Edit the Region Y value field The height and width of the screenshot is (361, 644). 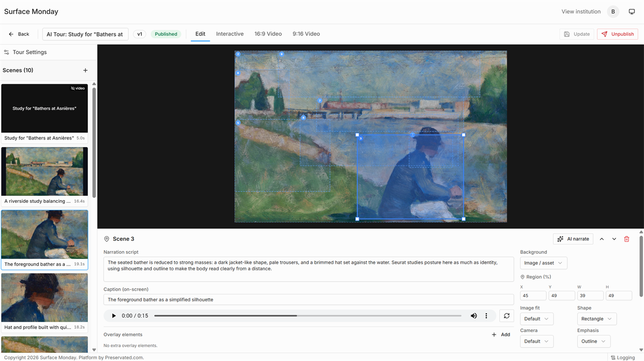coord(561,296)
